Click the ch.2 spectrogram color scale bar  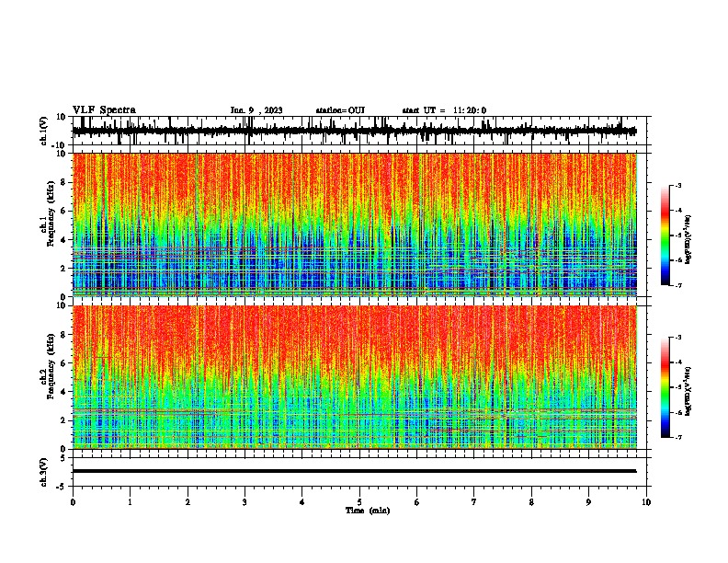tap(665, 387)
